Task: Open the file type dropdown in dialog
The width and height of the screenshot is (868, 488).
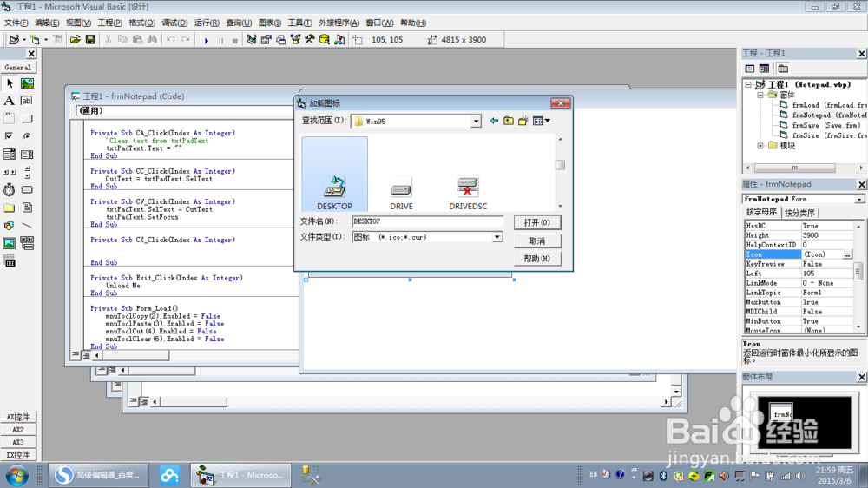Action: (497, 237)
